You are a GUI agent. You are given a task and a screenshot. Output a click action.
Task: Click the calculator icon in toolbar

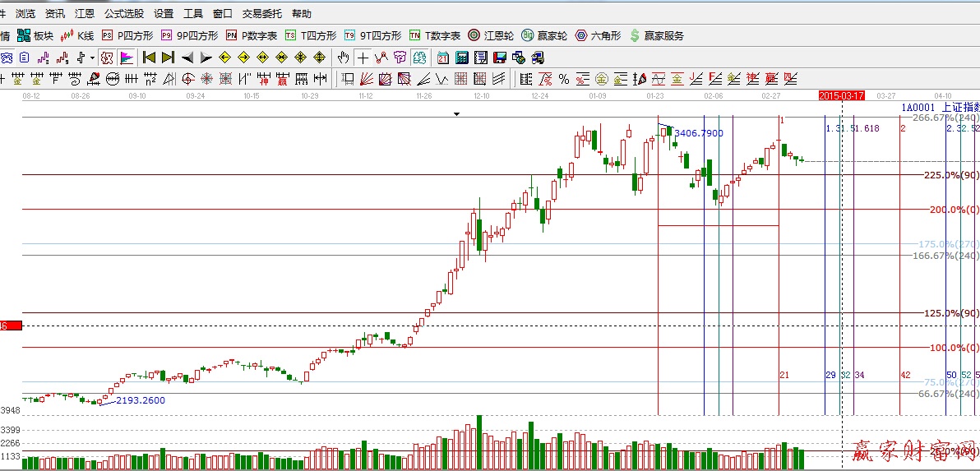pos(461,58)
